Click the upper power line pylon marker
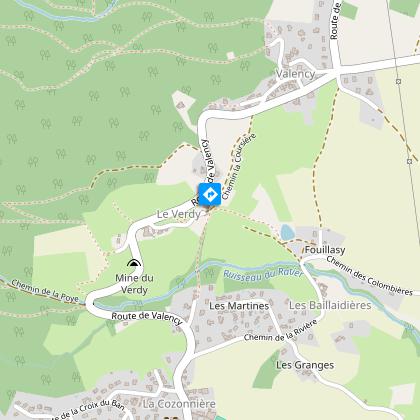Screen dimensions: 420x420 pyautogui.click(x=399, y=81)
